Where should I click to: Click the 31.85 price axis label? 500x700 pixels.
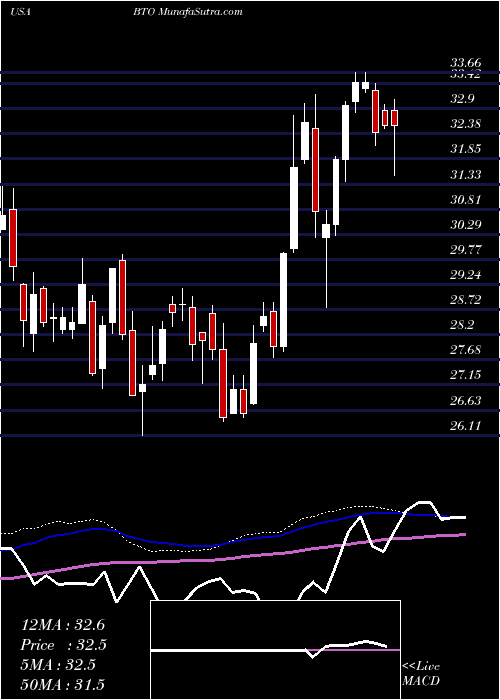tap(466, 149)
